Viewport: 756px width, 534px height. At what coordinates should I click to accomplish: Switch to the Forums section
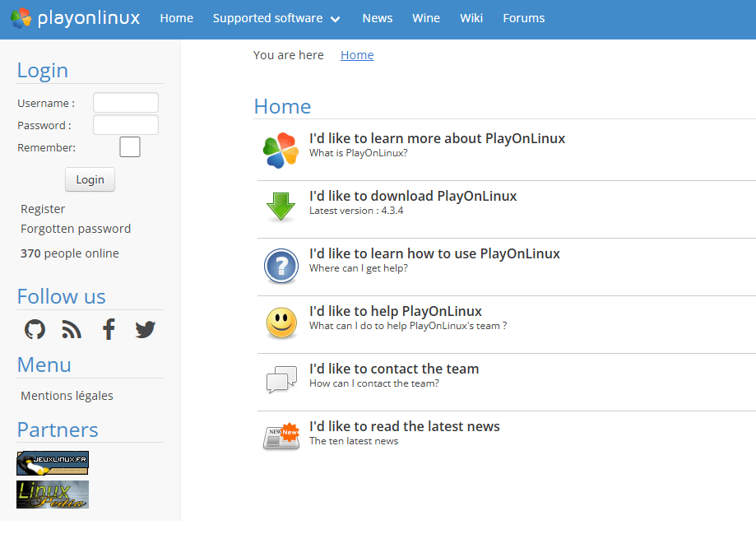(523, 17)
